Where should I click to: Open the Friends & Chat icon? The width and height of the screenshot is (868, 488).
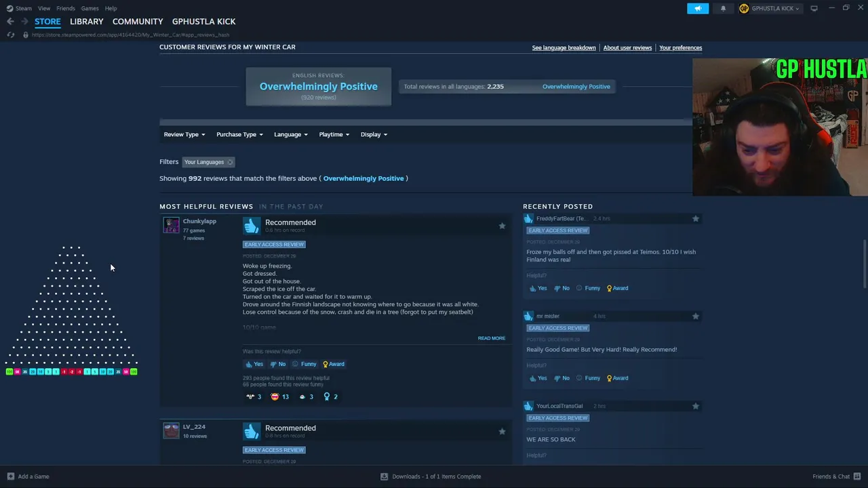[857, 476]
